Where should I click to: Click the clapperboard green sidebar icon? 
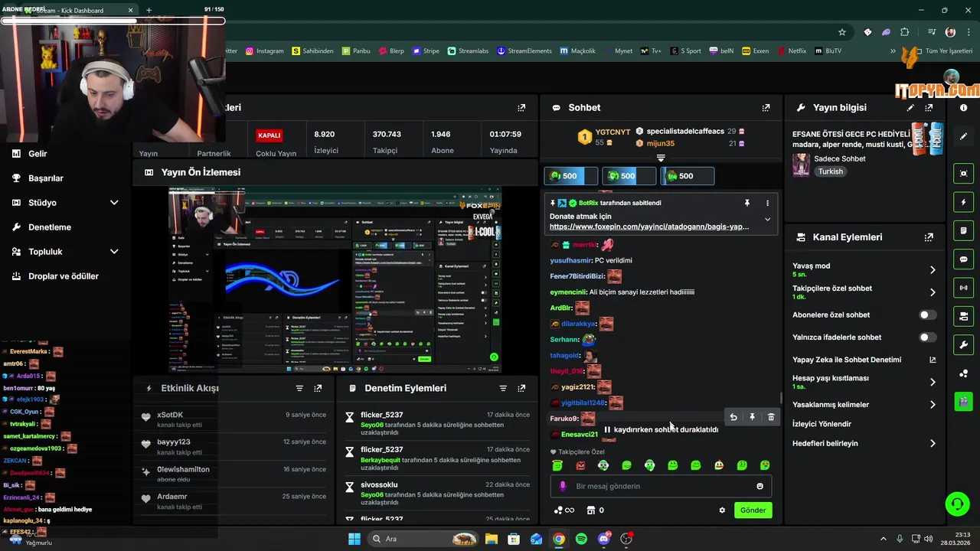[x=964, y=401]
